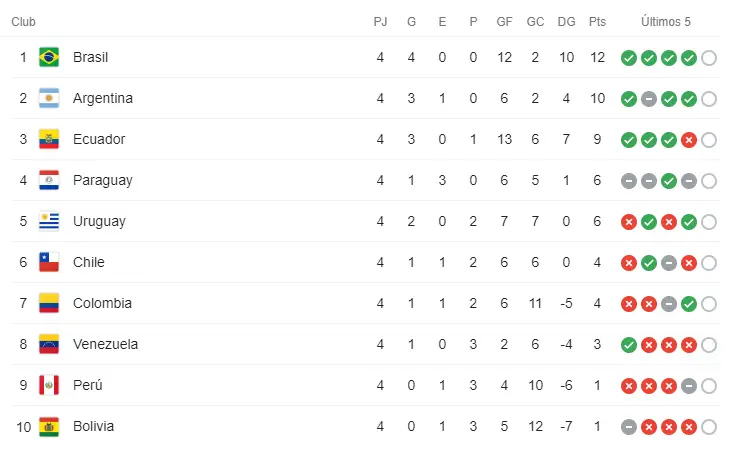Click the Paraguay flag icon
The height and width of the screenshot is (459, 745).
[49, 181]
